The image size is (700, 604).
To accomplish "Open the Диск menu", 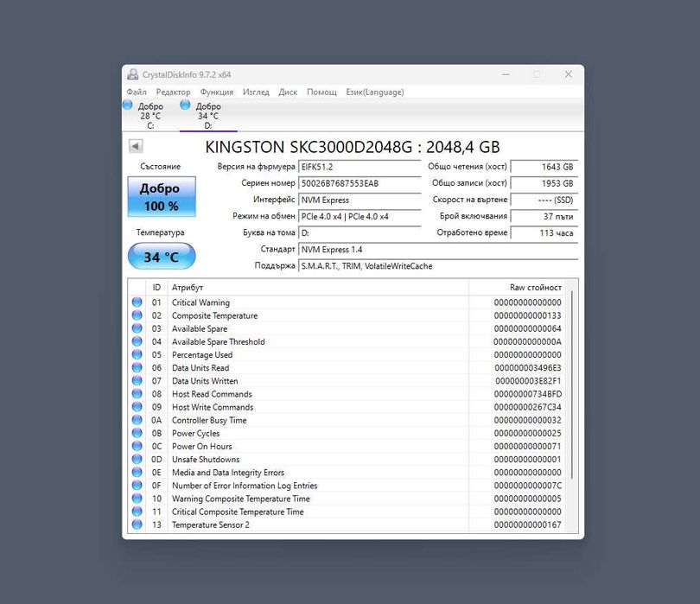I will [288, 92].
